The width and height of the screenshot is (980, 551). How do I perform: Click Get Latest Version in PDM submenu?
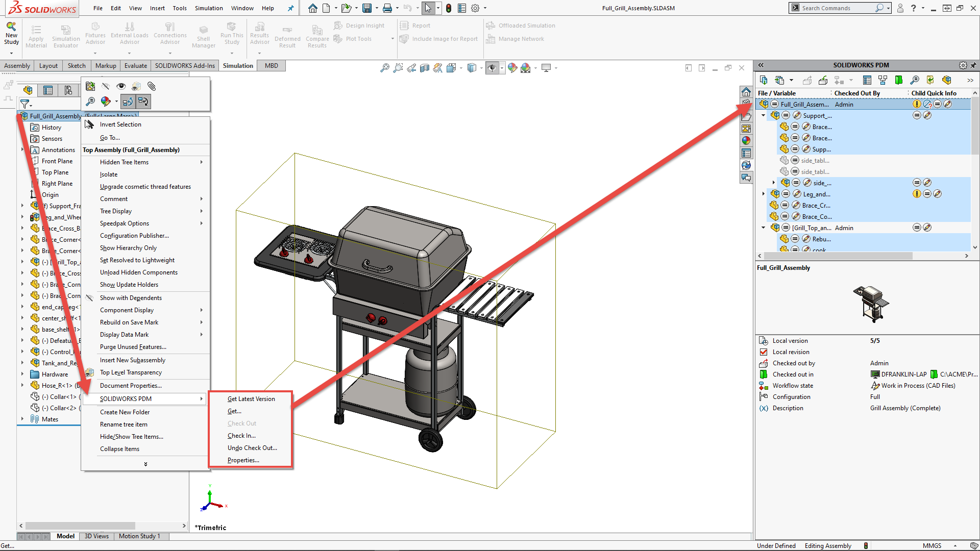tap(251, 398)
